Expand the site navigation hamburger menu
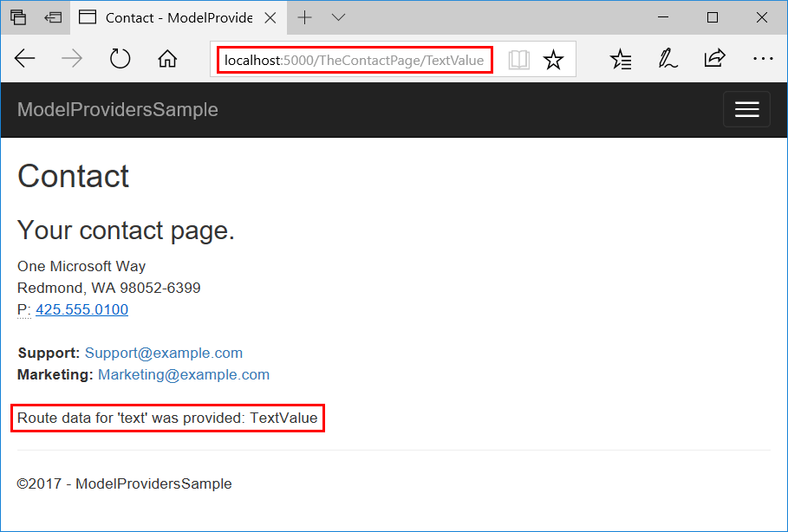788x532 pixels. (x=746, y=109)
